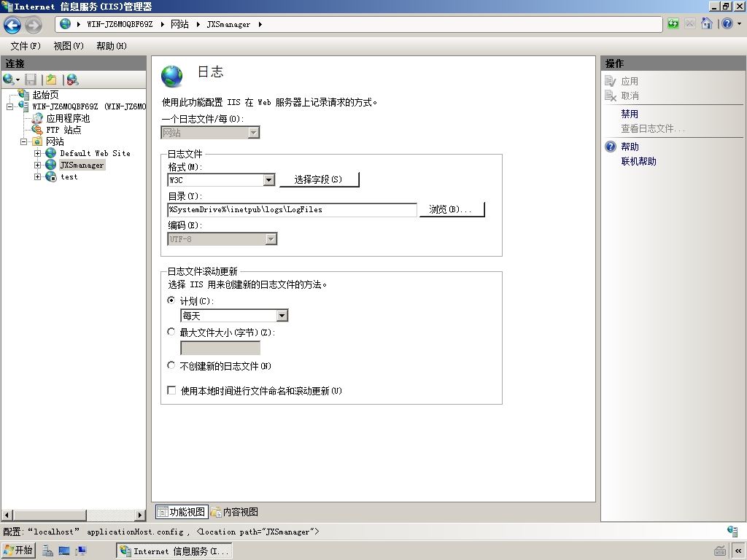The image size is (747, 560).
Task: Click the Back navigation arrow
Action: coord(12,25)
